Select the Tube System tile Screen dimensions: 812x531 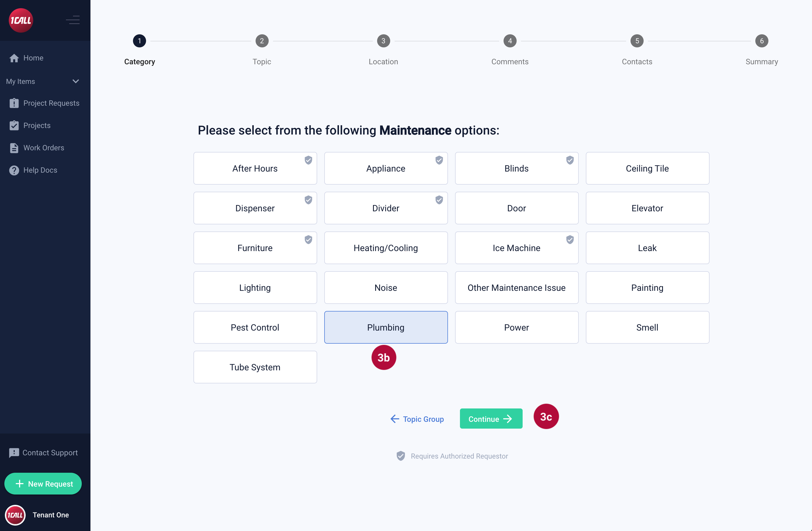coord(255,367)
